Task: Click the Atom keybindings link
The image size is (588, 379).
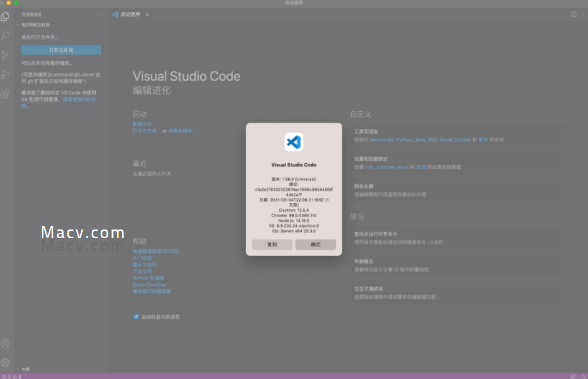Action: click(x=403, y=167)
